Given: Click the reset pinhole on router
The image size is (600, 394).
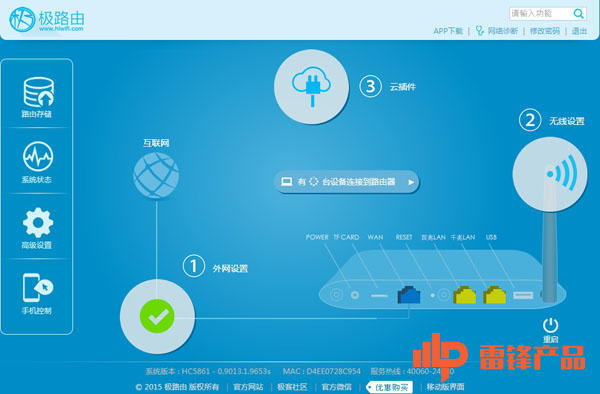Looking at the screenshot, I should coord(433,295).
